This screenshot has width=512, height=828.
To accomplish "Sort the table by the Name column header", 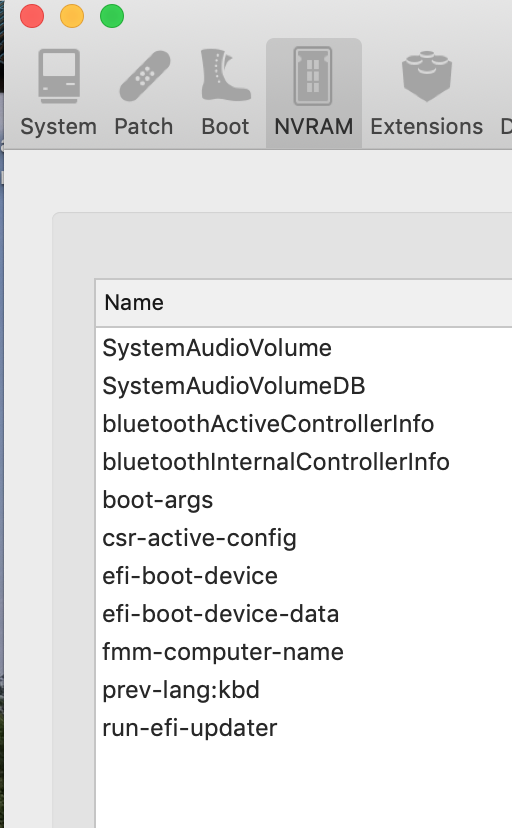I will 304,303.
